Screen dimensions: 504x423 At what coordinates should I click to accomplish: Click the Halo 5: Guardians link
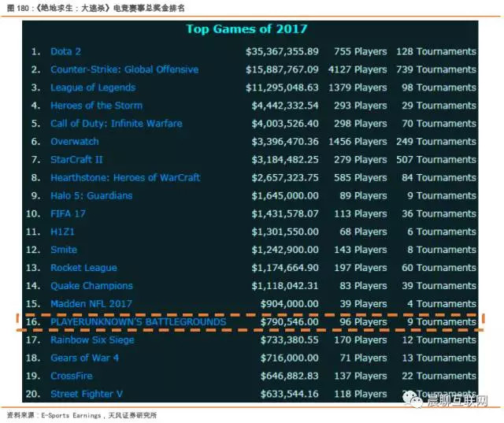click(x=91, y=195)
